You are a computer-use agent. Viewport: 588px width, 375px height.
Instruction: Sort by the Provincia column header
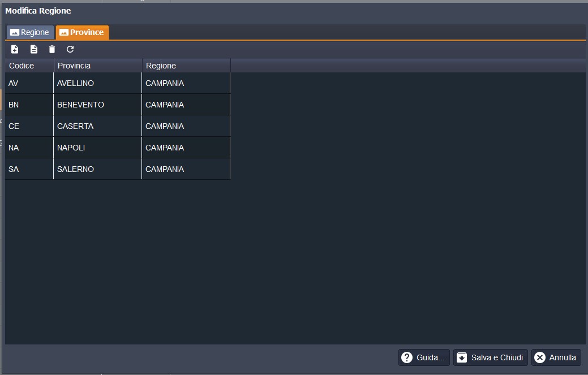[x=97, y=66]
